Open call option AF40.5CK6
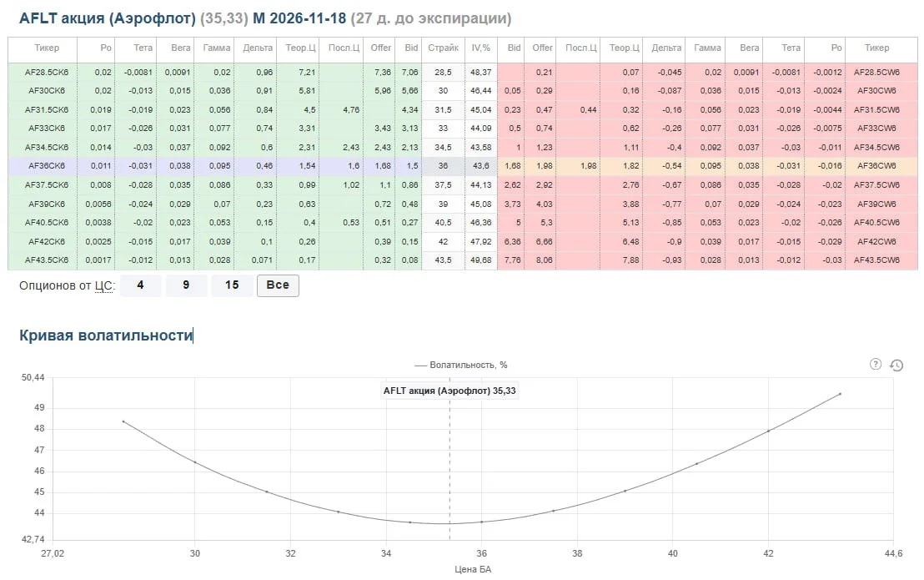The width and height of the screenshot is (924, 580). (47, 222)
